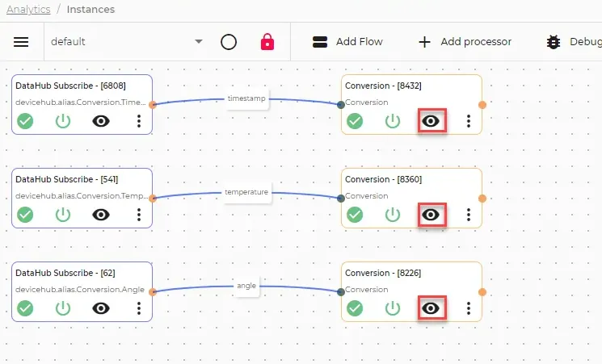Toggle eye view of Conversion [8226]

431,308
